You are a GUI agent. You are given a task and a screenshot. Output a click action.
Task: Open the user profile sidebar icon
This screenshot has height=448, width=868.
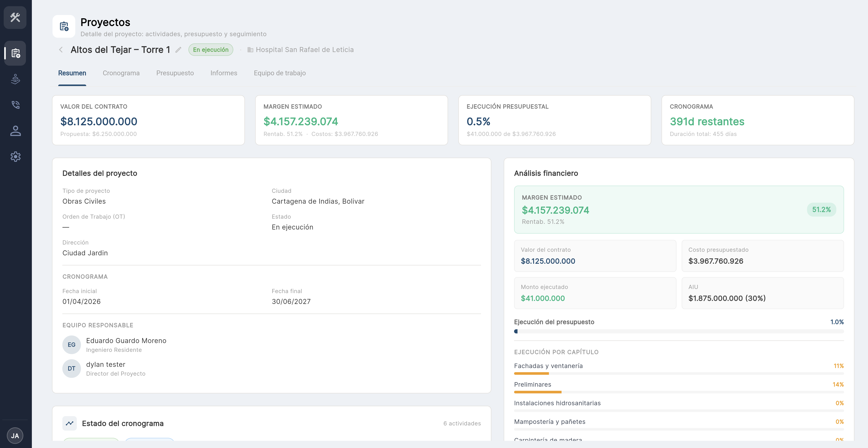pos(15,131)
